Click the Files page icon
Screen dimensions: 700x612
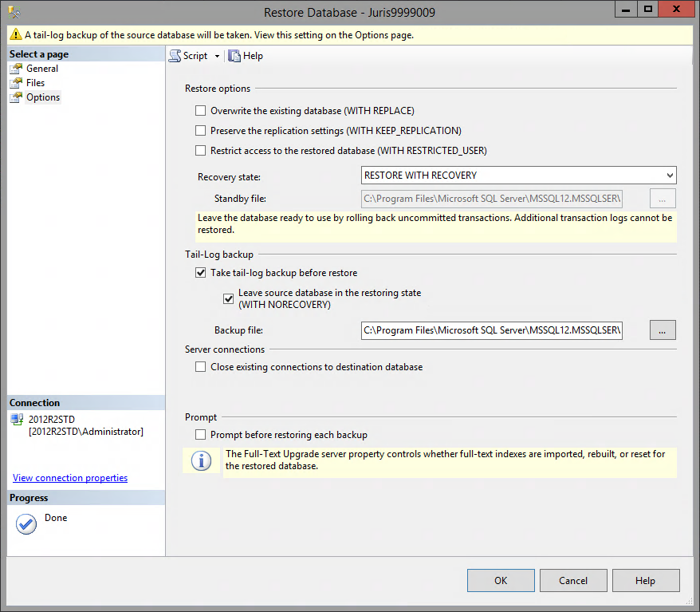16,83
